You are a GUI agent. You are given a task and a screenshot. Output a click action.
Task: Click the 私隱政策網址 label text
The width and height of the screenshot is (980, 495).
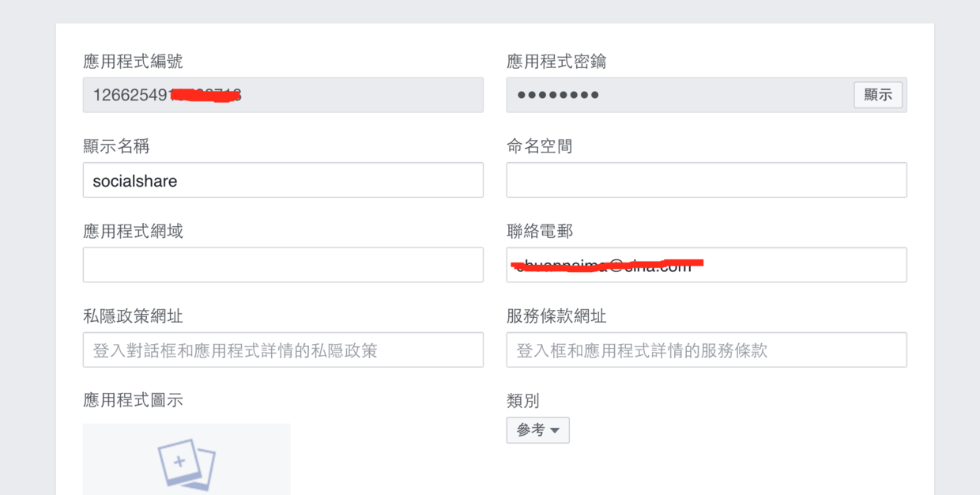(x=133, y=316)
